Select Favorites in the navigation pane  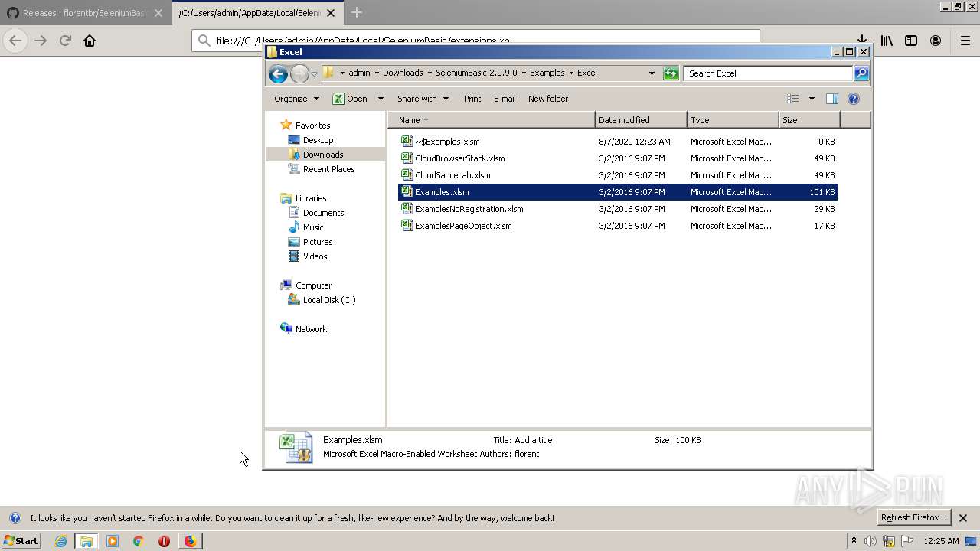coord(312,126)
